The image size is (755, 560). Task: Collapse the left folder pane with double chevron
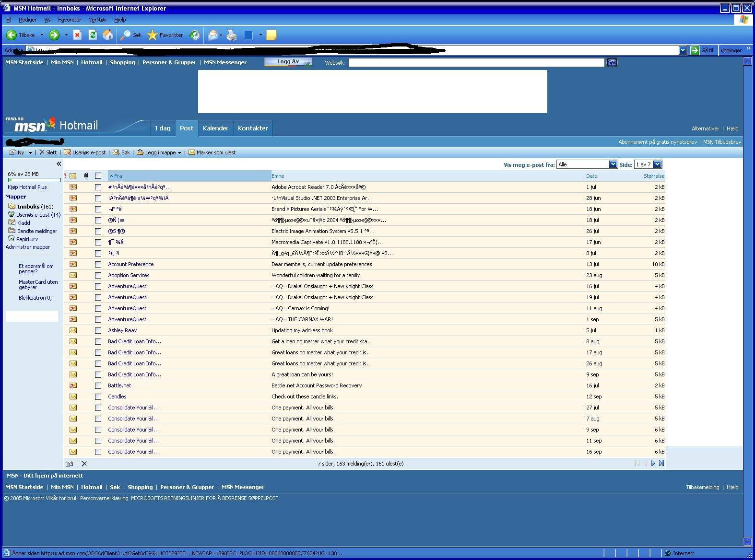(x=59, y=164)
